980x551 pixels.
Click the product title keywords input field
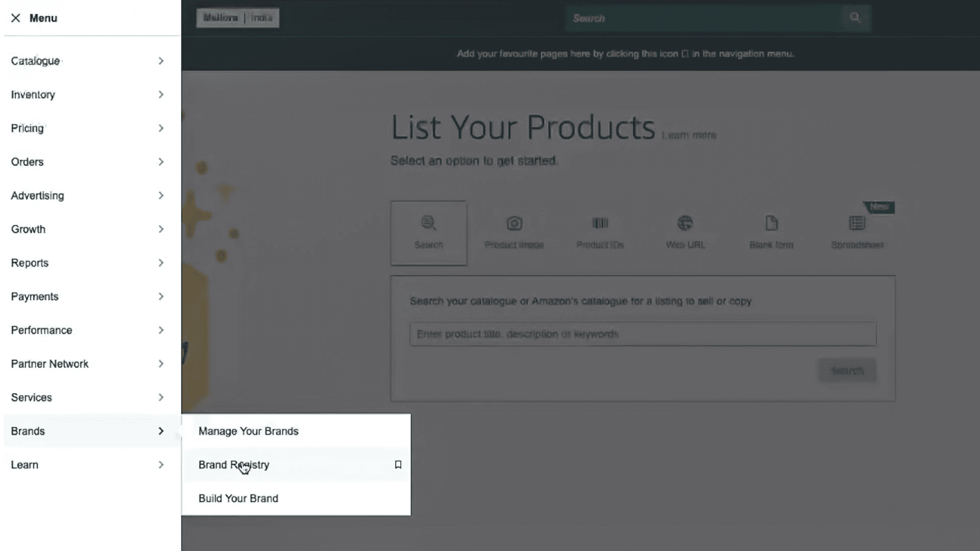pos(642,334)
